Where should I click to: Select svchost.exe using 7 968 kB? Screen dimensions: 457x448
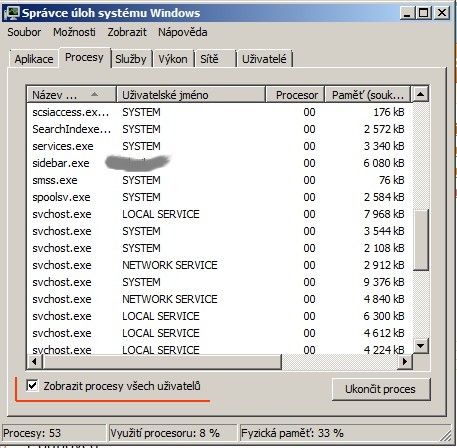pos(219,214)
